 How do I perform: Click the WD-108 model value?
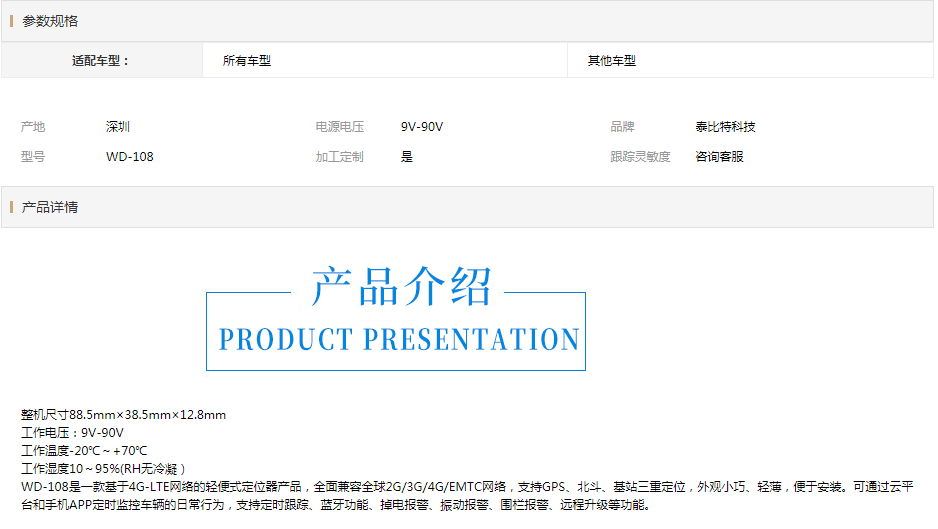point(130,156)
